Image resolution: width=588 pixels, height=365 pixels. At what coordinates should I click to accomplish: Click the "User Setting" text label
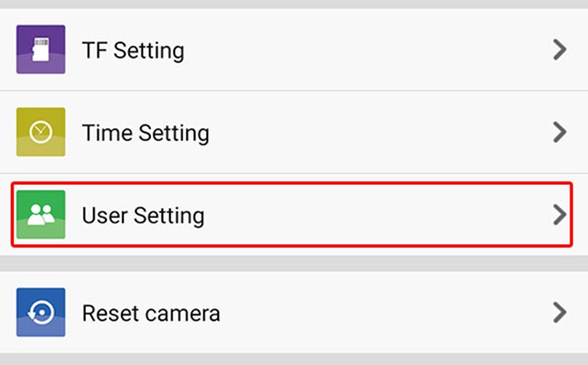tap(143, 215)
